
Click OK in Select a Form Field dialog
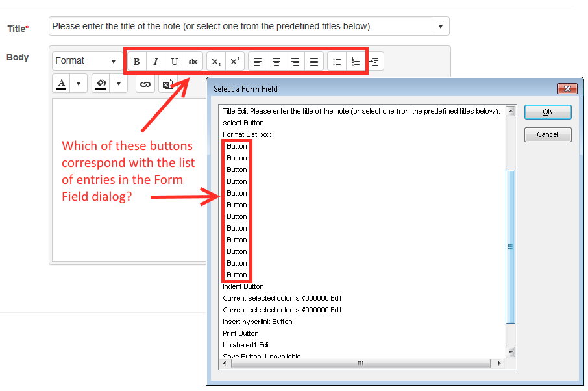(548, 112)
